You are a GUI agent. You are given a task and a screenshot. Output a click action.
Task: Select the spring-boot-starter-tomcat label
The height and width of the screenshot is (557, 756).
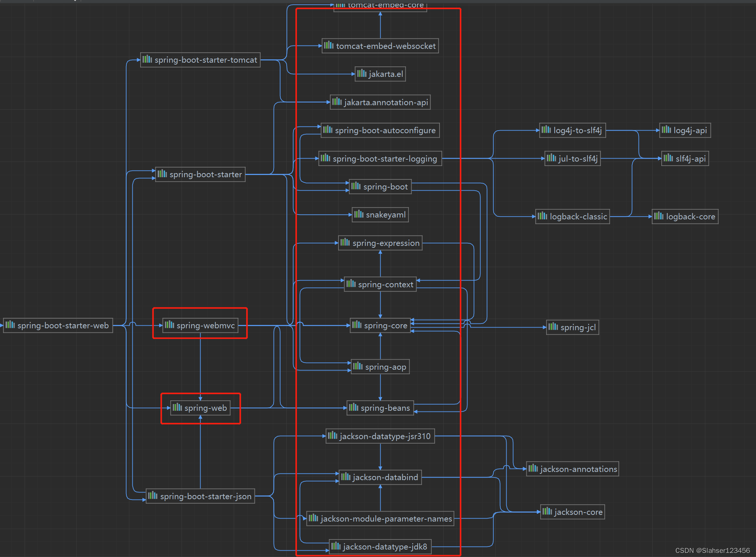(206, 60)
